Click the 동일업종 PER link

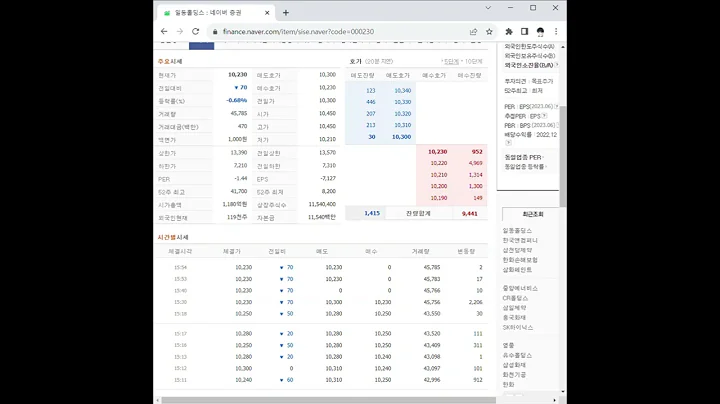pyautogui.click(x=523, y=157)
